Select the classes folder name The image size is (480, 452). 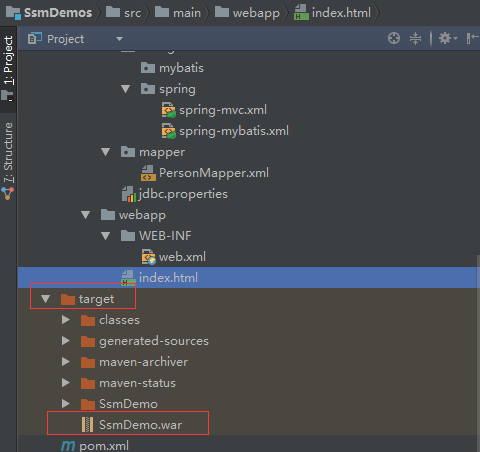[119, 320]
